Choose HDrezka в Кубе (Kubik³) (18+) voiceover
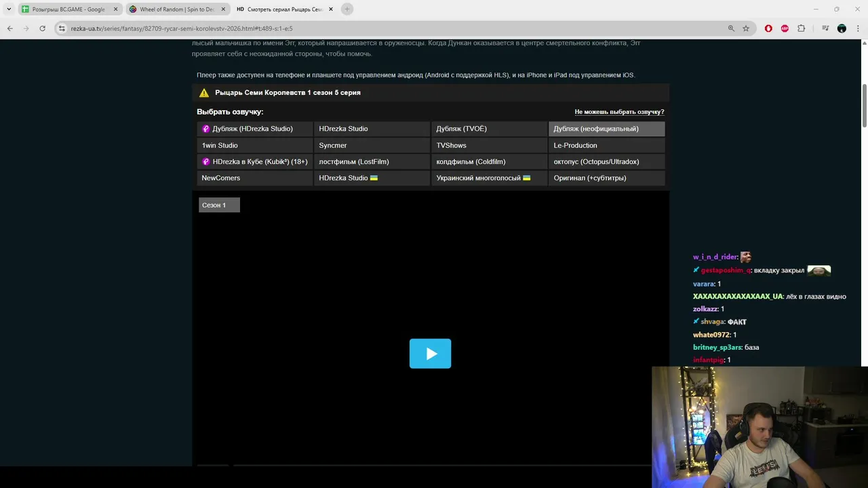The width and height of the screenshot is (868, 488). pos(255,161)
